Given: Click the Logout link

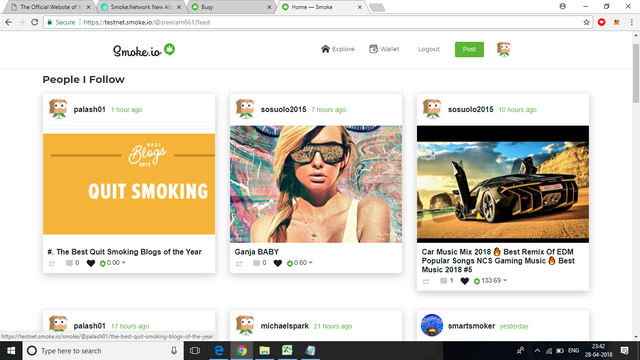Looking at the screenshot, I should (429, 49).
